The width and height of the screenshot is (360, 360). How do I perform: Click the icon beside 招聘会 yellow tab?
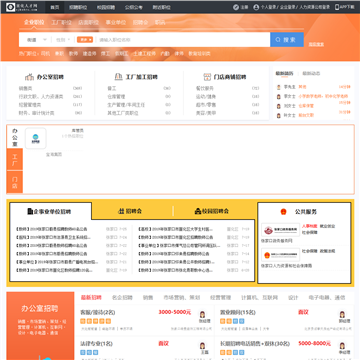121,211
